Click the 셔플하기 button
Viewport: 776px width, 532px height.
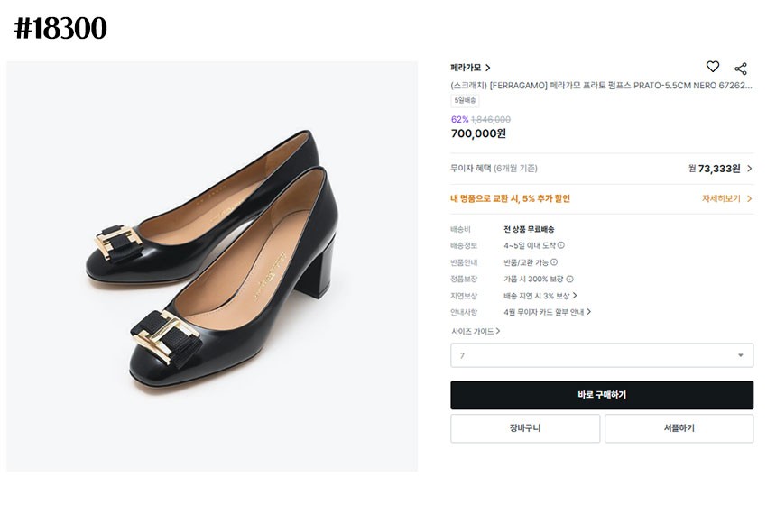[x=679, y=428]
